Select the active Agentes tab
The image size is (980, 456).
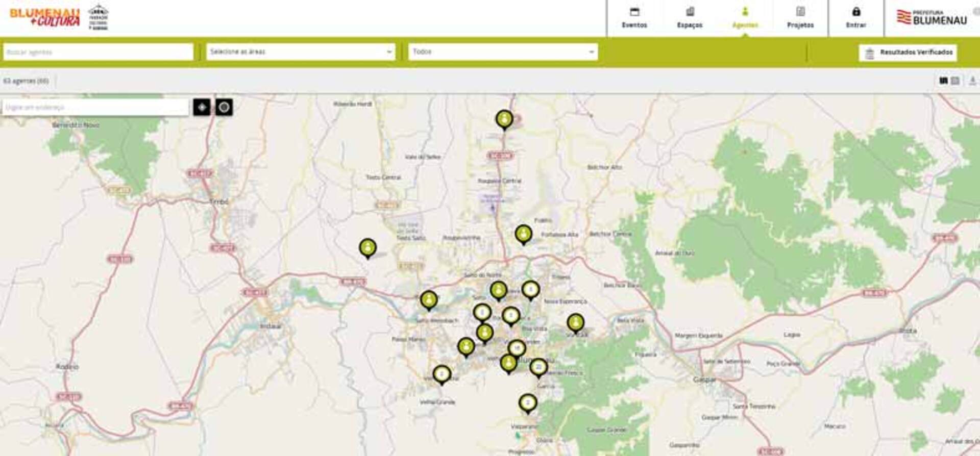click(x=745, y=18)
